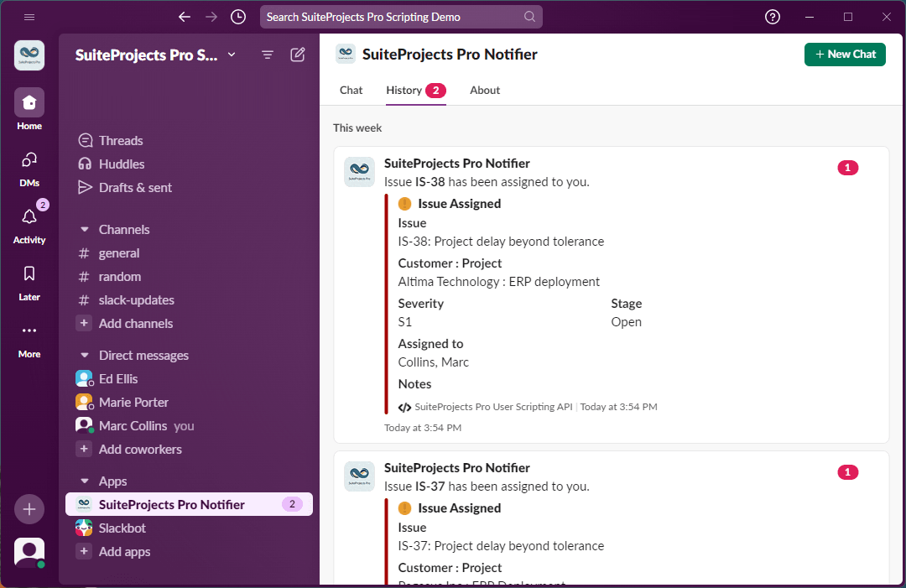
Task: Collapse the Direct messages section
Action: pyautogui.click(x=85, y=355)
